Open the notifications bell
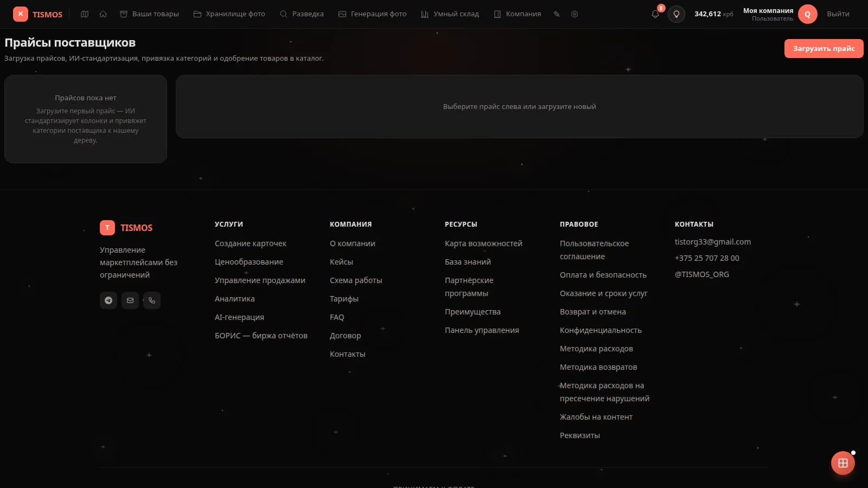 [x=655, y=14]
